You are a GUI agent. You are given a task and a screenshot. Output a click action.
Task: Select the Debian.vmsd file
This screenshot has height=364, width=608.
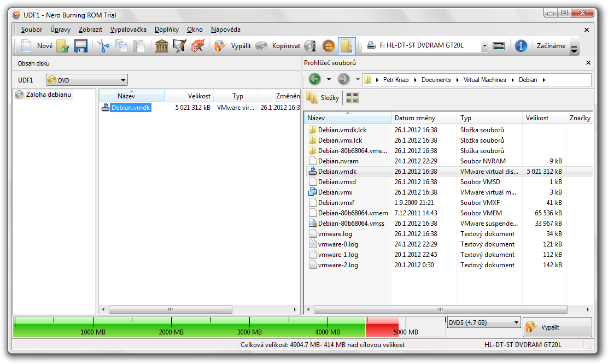coord(337,182)
